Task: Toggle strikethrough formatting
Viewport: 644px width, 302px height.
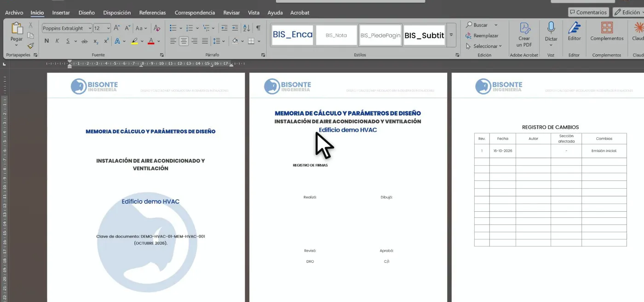Action: click(84, 41)
